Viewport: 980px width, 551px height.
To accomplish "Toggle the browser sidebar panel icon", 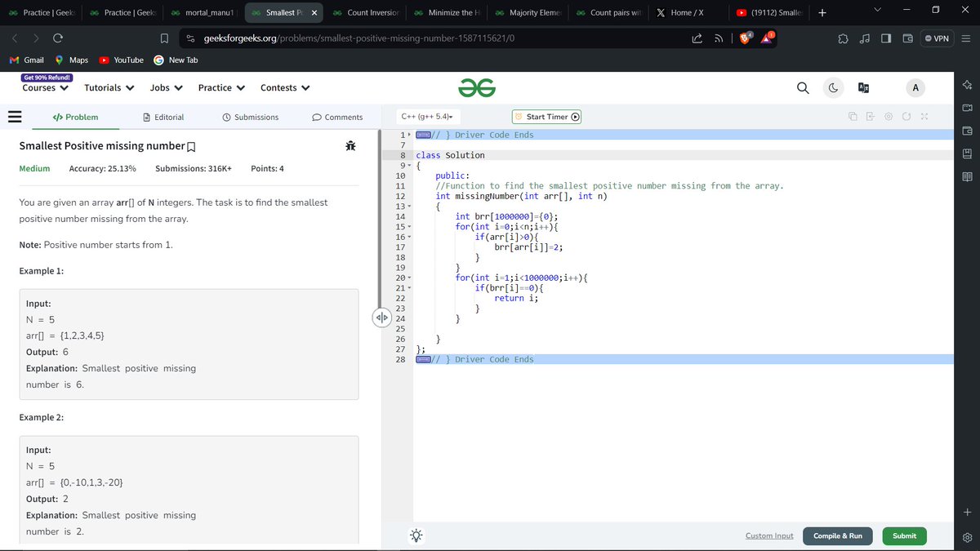I will click(x=886, y=38).
